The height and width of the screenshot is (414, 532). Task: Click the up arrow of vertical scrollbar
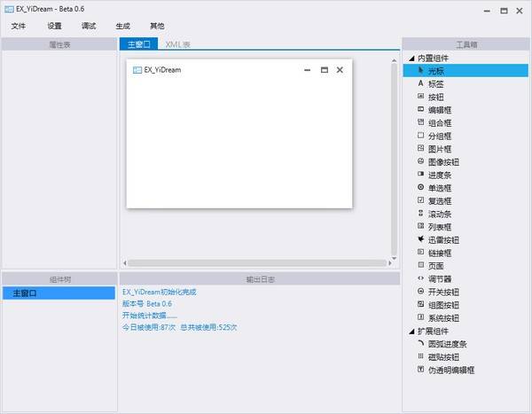[x=394, y=61]
